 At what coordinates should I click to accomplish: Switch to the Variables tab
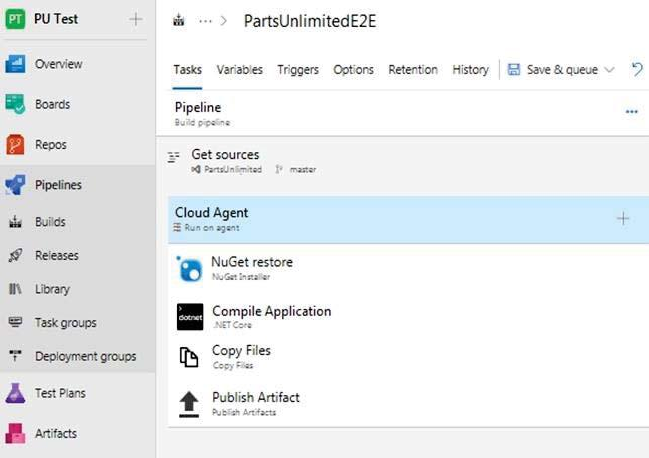pos(240,70)
